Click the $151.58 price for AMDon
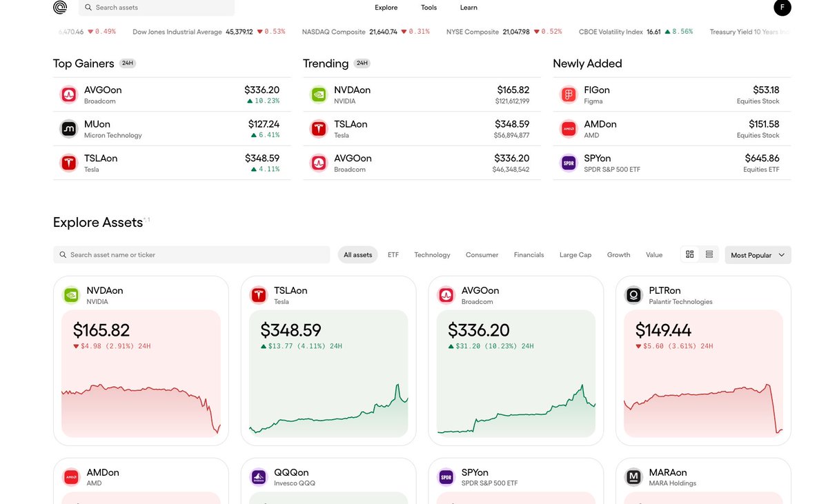828x504 pixels. (x=764, y=124)
